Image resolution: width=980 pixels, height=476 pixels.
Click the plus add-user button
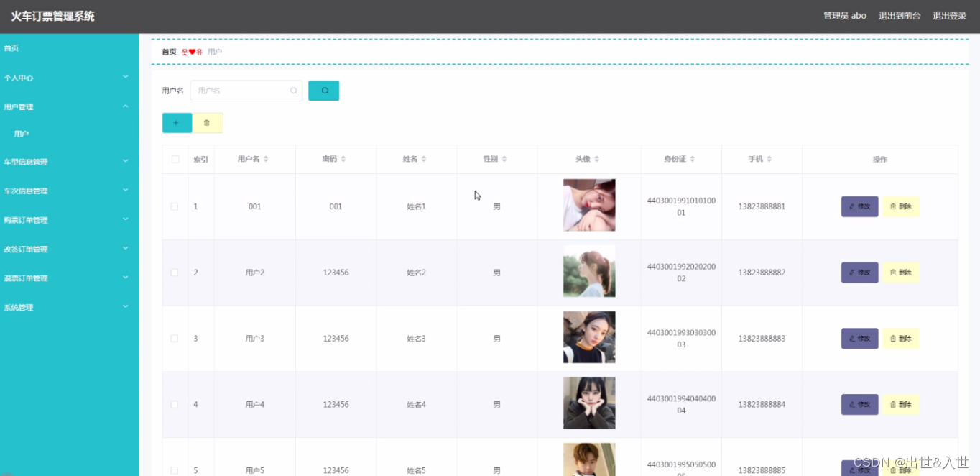177,123
